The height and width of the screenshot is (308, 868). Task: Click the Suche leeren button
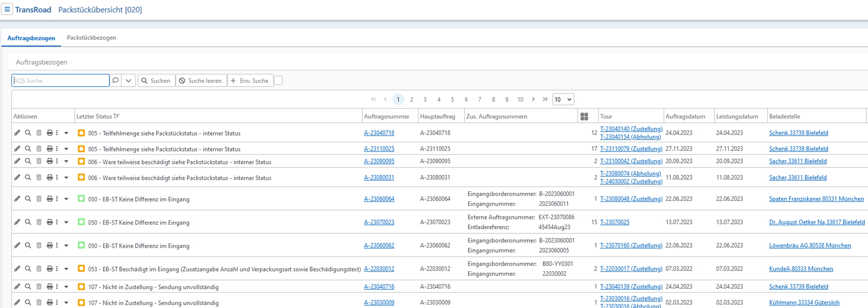(201, 80)
